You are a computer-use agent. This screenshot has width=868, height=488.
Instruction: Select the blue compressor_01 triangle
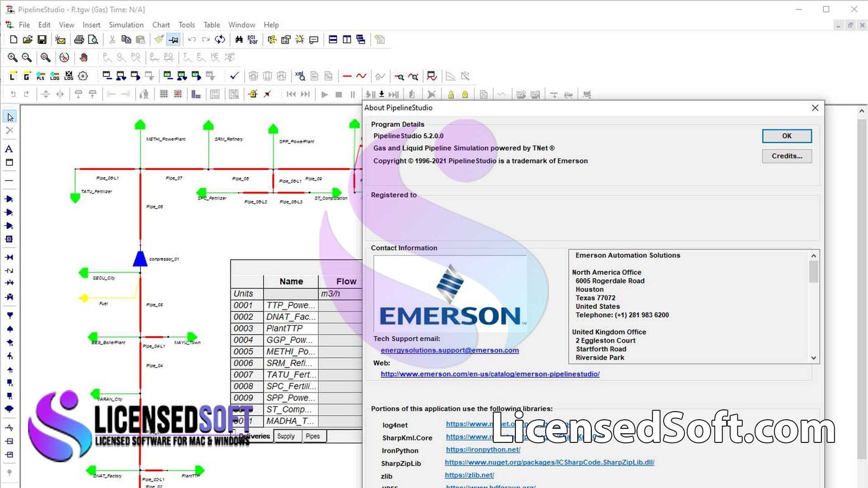(x=140, y=258)
